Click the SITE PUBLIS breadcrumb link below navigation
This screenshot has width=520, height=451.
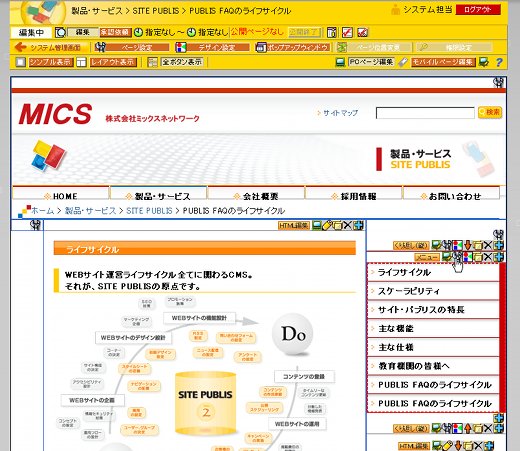coord(149,211)
